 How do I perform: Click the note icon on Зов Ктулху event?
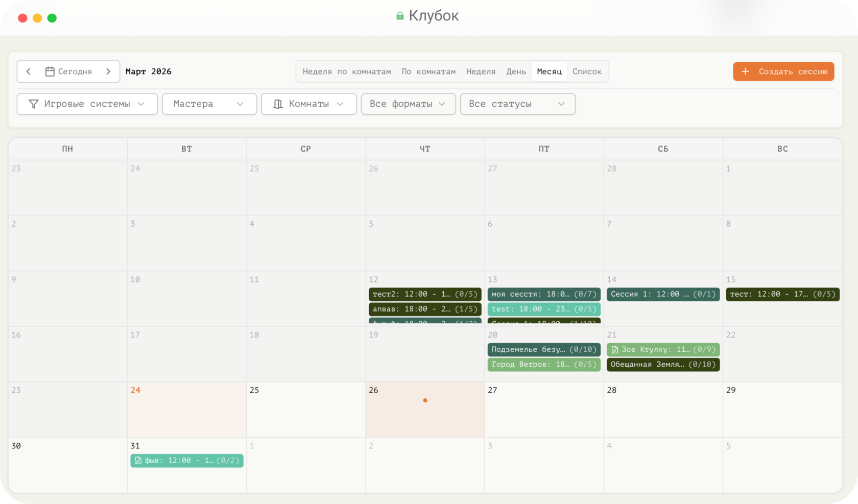615,350
